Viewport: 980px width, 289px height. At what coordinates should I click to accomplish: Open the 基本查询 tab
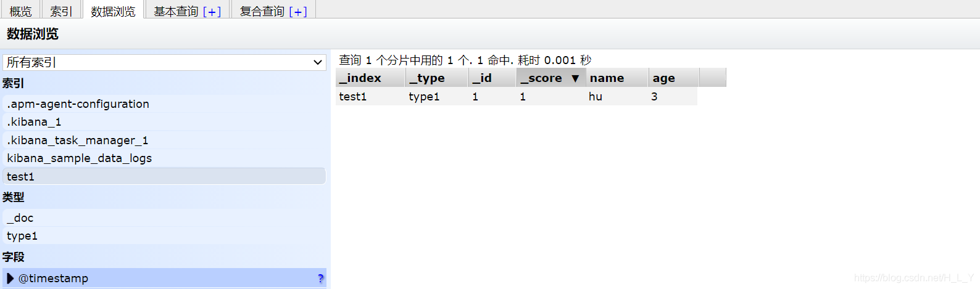[176, 12]
